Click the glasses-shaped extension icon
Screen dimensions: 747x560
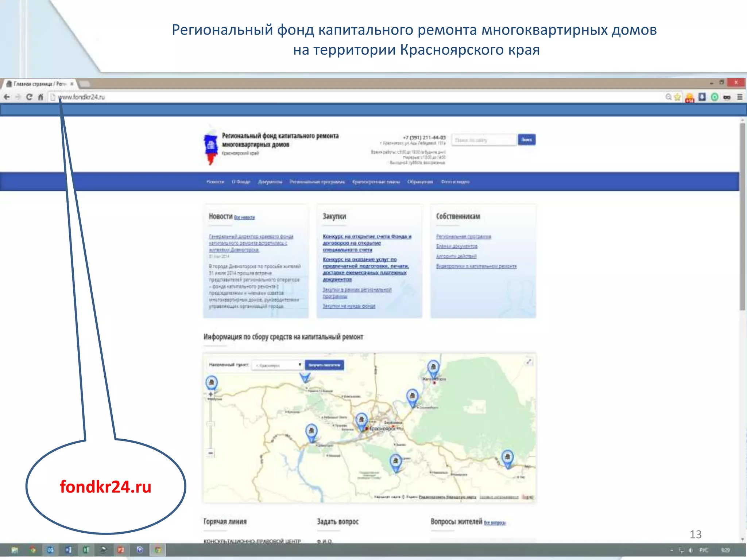click(x=727, y=97)
